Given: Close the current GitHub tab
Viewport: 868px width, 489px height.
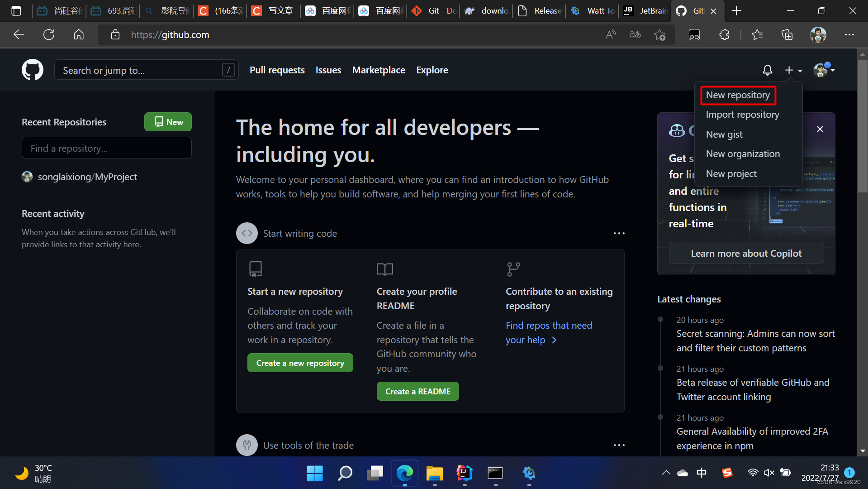Looking at the screenshot, I should pyautogui.click(x=713, y=11).
